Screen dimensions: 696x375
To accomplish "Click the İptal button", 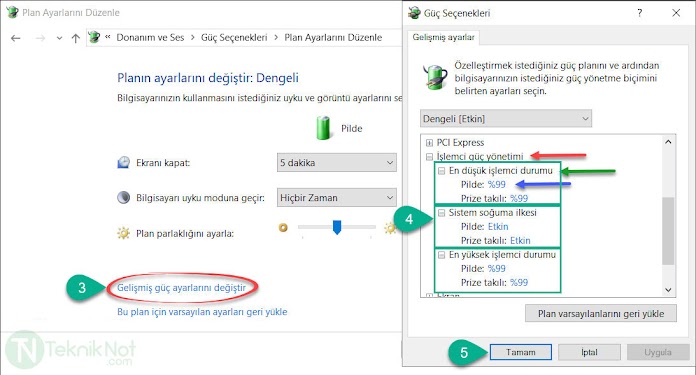I will click(589, 352).
